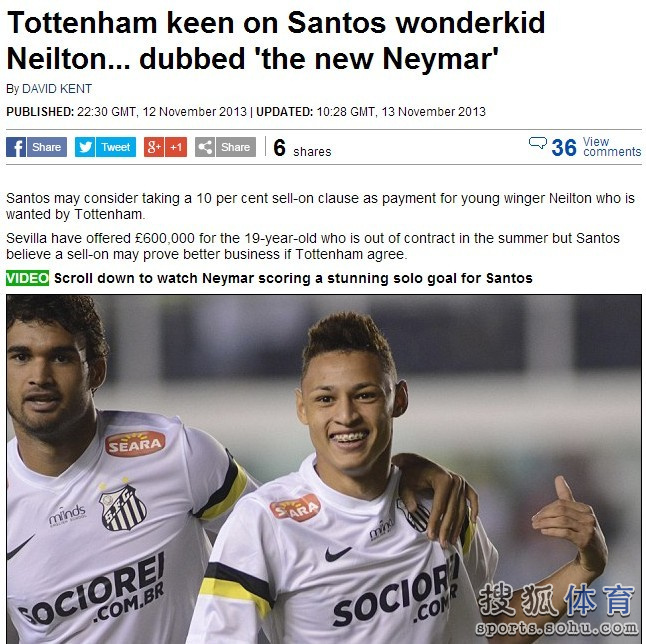Click the grey share arrows icon
The width and height of the screenshot is (646, 644).
205,147
